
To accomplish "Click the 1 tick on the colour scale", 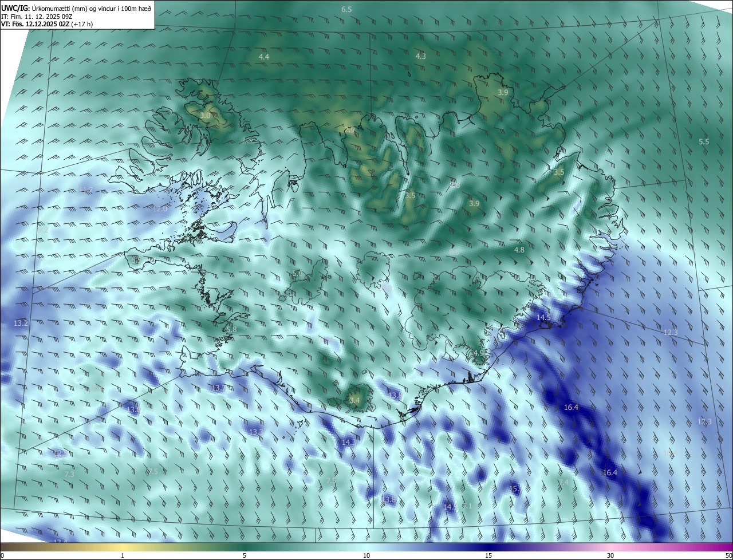I will pyautogui.click(x=123, y=556).
